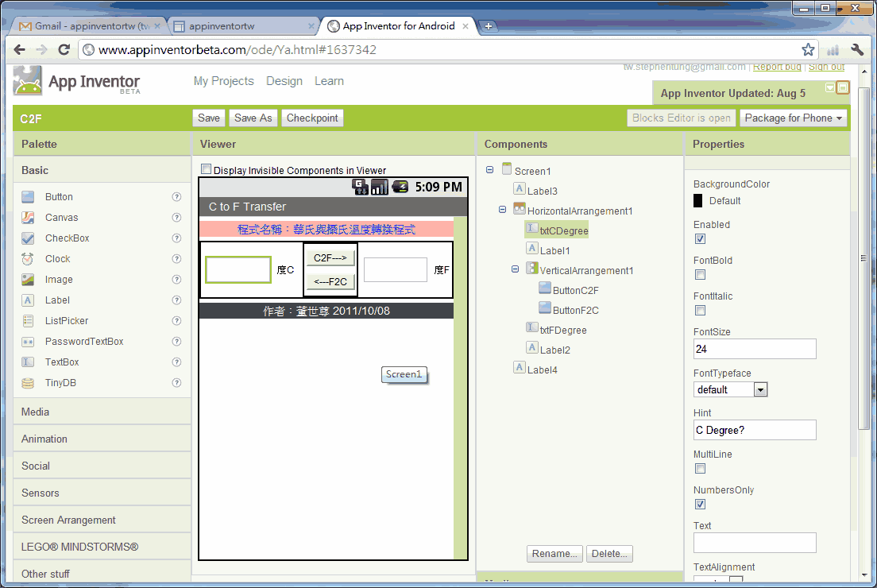Screen dimensions: 877x588
Task: Click the Label palette icon
Action: tap(28, 300)
